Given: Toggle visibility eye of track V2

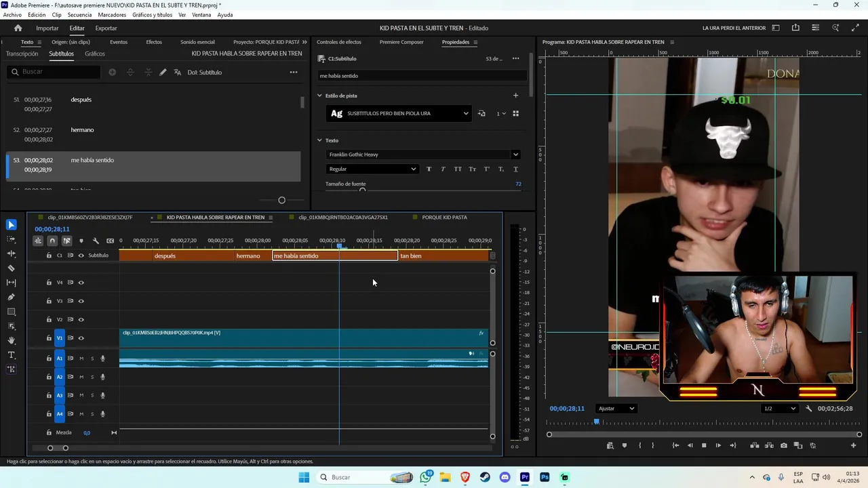Looking at the screenshot, I should (x=81, y=319).
